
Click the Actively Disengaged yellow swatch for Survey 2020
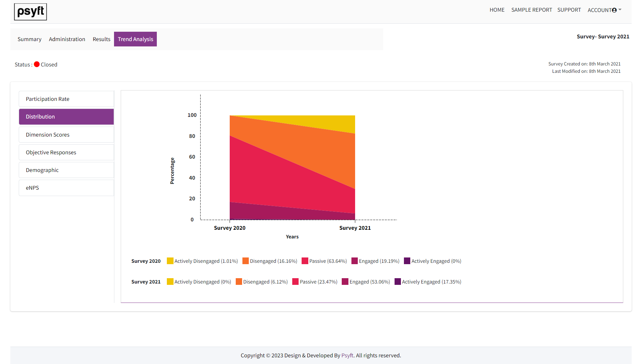[x=170, y=261]
